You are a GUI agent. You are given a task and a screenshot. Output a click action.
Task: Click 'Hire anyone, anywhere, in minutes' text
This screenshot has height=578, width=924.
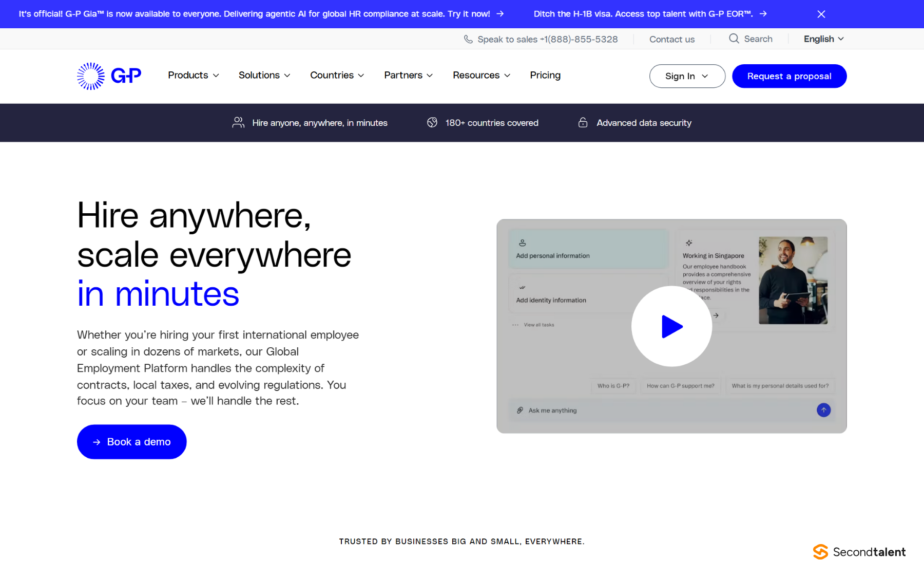tap(320, 123)
